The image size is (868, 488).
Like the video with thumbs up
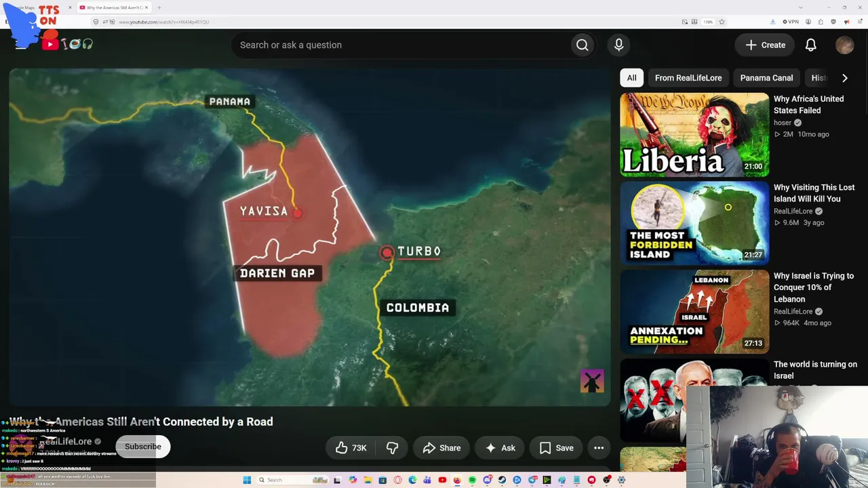pyautogui.click(x=341, y=448)
